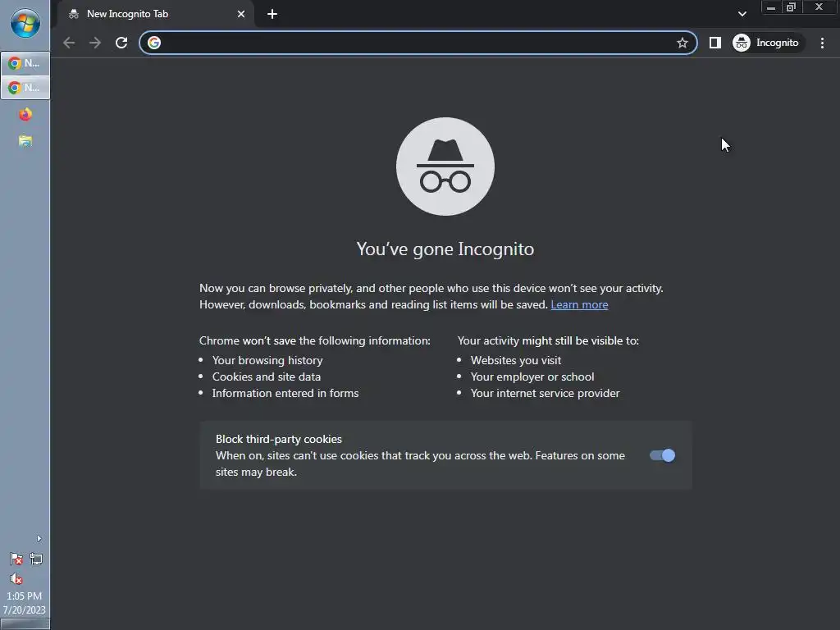Click "Your employer or school" item
840x630 pixels.
click(x=532, y=377)
